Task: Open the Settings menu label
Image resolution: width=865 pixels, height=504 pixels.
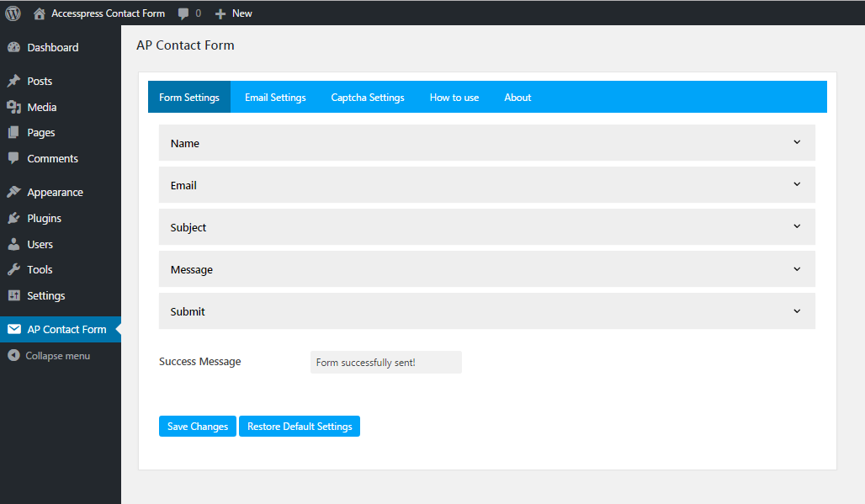Action: [45, 295]
